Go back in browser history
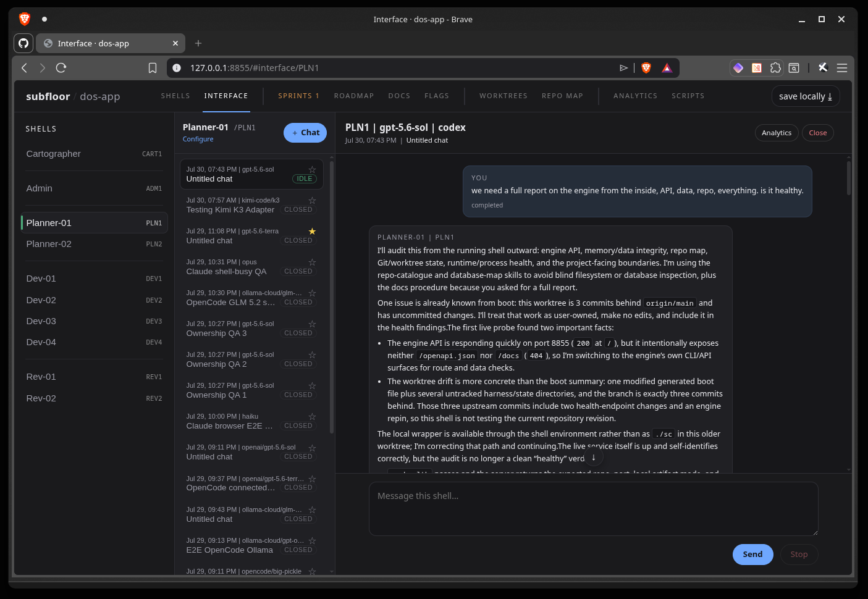Screen dimensions: 868x599 point(25,68)
